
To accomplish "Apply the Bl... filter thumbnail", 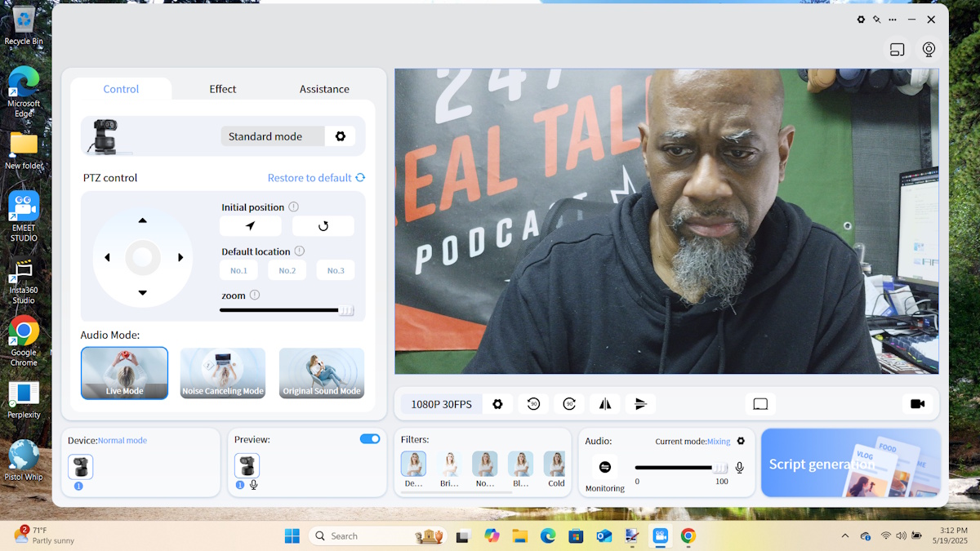I will 521,464.
